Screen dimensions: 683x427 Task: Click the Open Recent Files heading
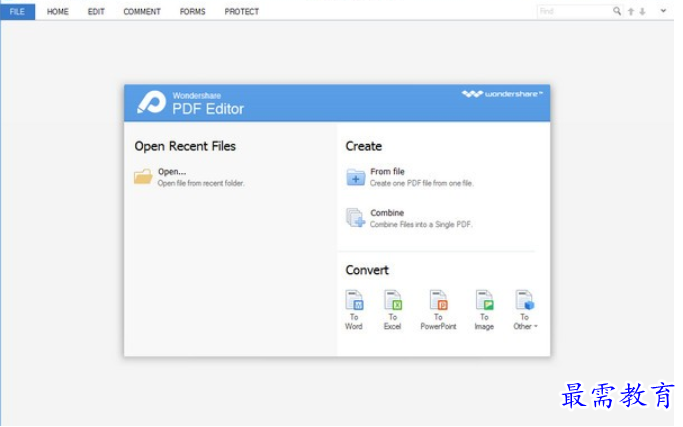click(185, 146)
